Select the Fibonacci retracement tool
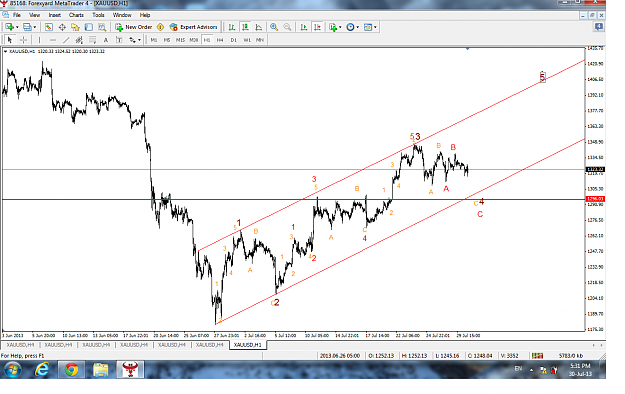The height and width of the screenshot is (394, 625). (x=92, y=40)
